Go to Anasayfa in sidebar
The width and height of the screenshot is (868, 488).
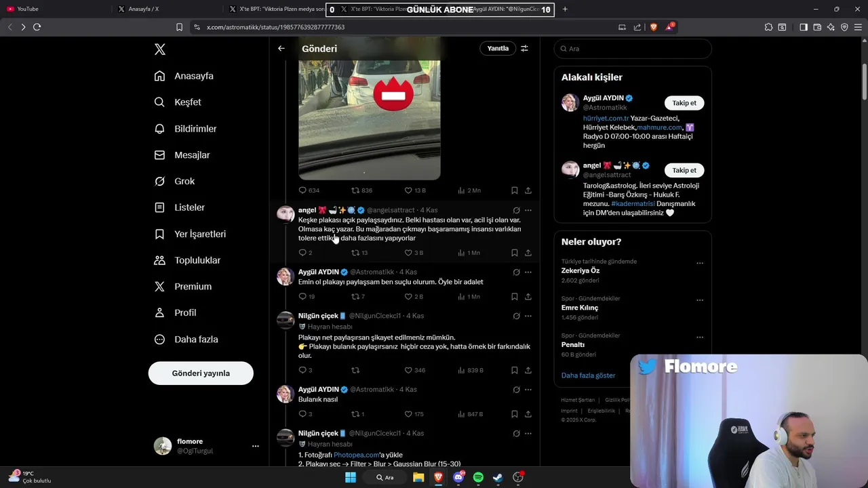(184, 76)
